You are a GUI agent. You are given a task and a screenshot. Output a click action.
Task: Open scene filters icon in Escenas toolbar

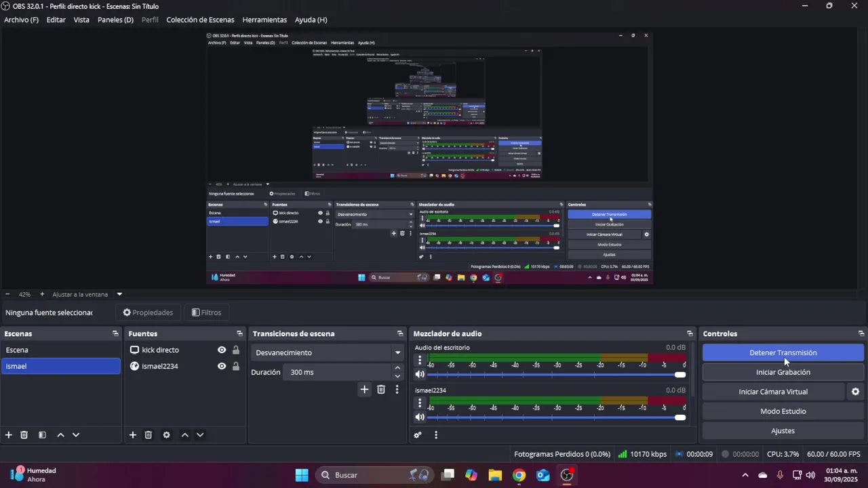[x=42, y=435]
